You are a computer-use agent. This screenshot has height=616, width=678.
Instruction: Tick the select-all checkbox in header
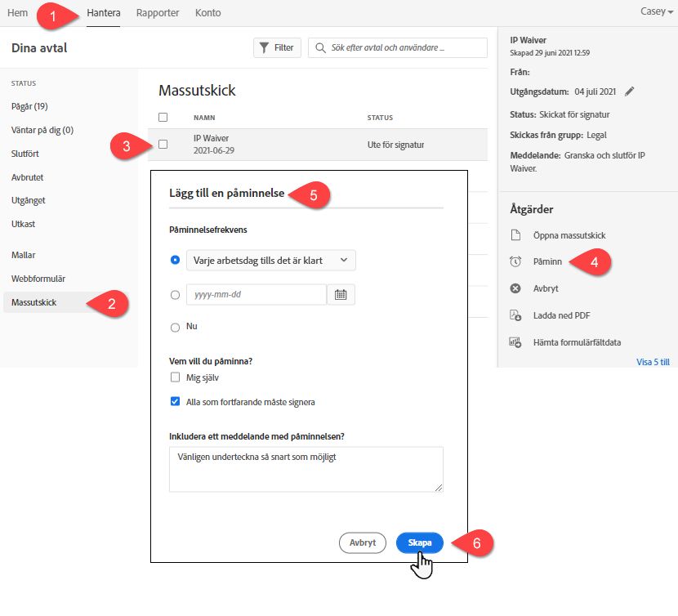[x=163, y=117]
